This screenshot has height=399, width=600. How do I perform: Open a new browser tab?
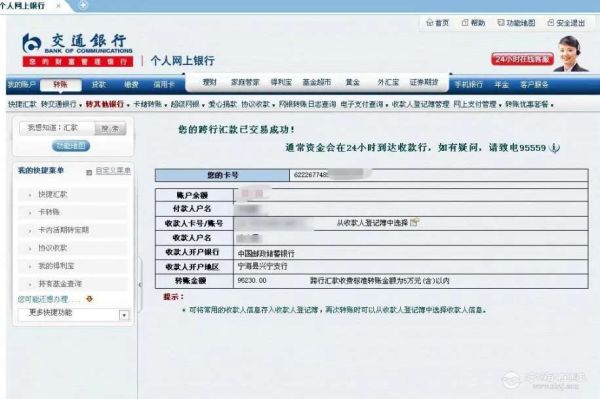pos(83,5)
